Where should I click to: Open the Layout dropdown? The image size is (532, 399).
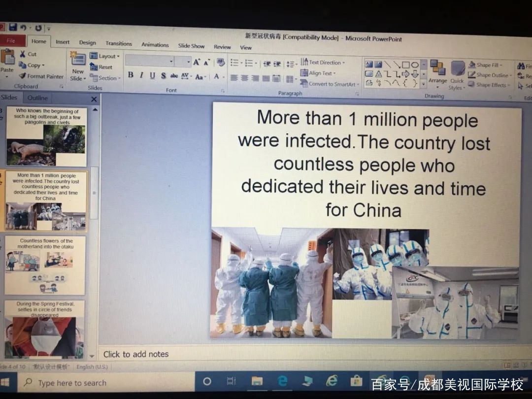104,56
